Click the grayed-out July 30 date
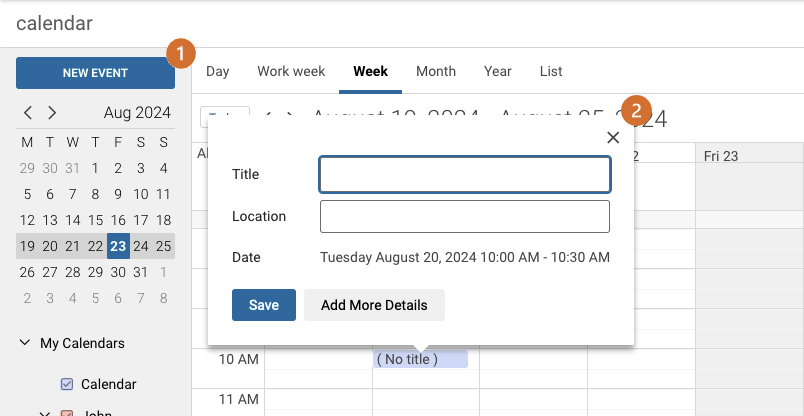 50,168
